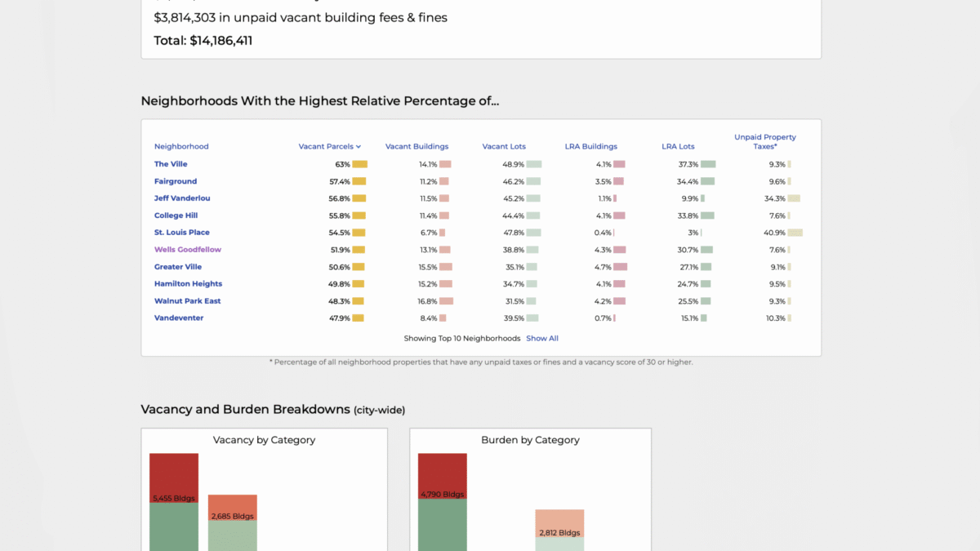Viewport: 980px width, 551px height.
Task: Click the Neighborhood column header
Action: (x=181, y=147)
